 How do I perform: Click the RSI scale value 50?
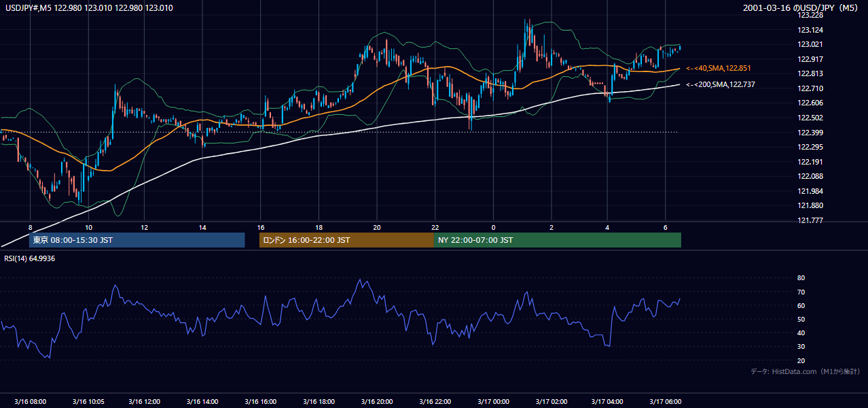801,320
